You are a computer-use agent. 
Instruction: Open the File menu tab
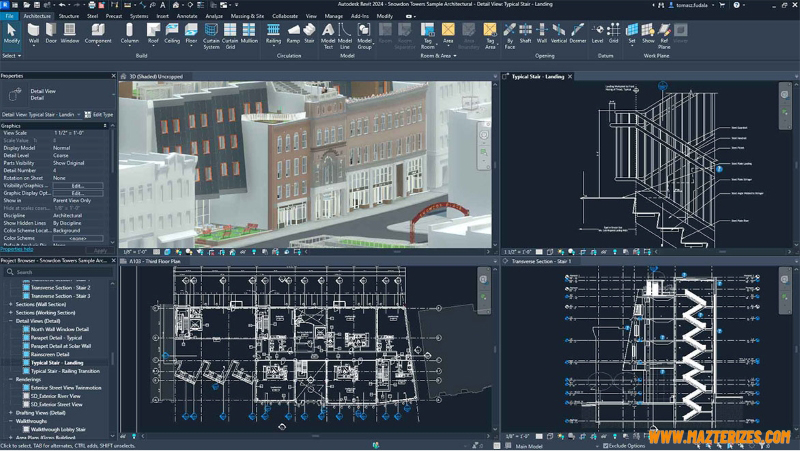point(9,16)
